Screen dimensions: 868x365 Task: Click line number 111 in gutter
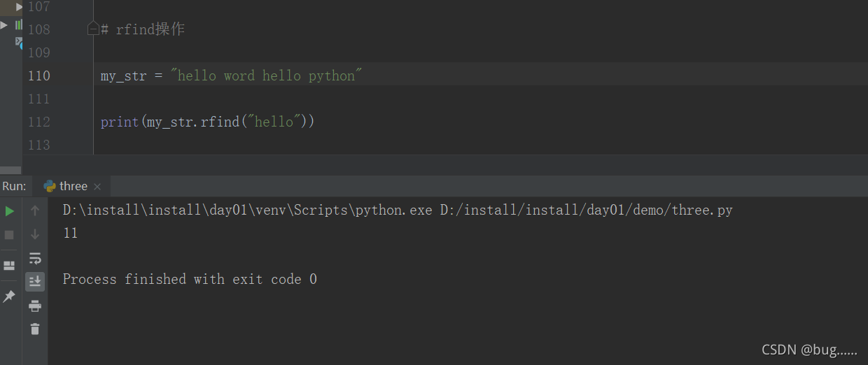[x=38, y=99]
